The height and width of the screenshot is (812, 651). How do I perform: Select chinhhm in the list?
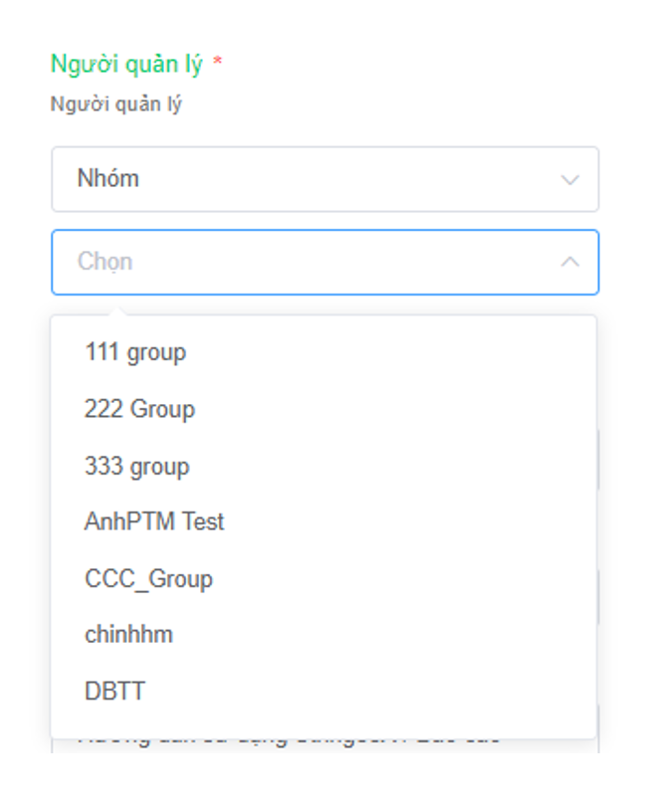pyautogui.click(x=128, y=635)
